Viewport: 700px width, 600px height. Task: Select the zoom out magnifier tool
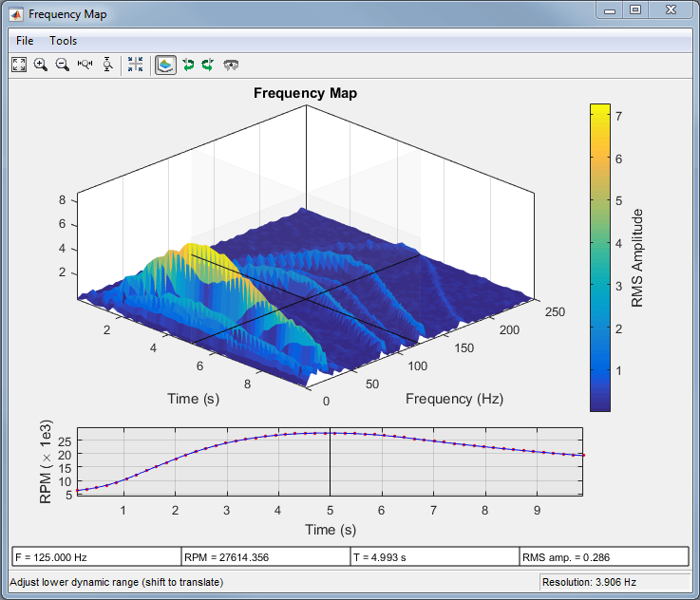tap(63, 65)
